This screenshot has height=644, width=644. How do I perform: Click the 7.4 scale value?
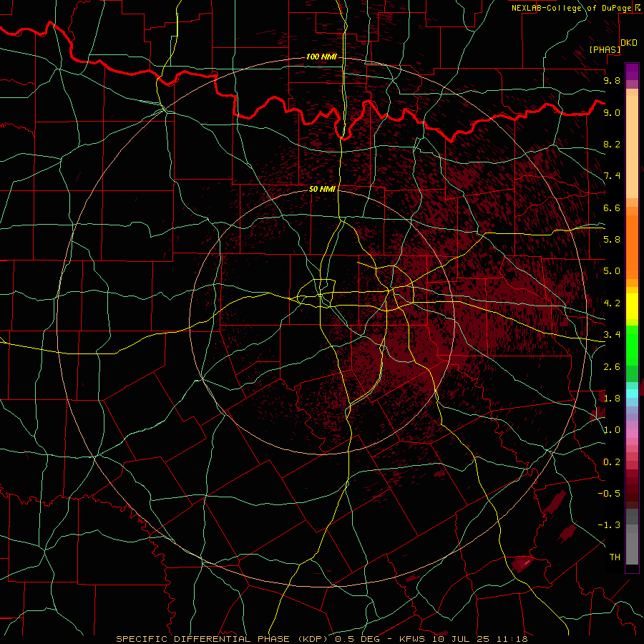[612, 176]
